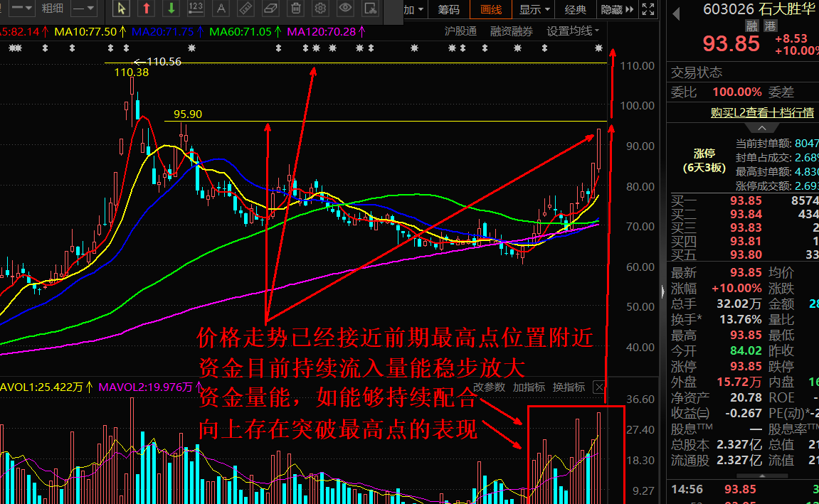Click the stock title 603026 石大胜华
Screen dimensions: 819x504
[x=761, y=9]
